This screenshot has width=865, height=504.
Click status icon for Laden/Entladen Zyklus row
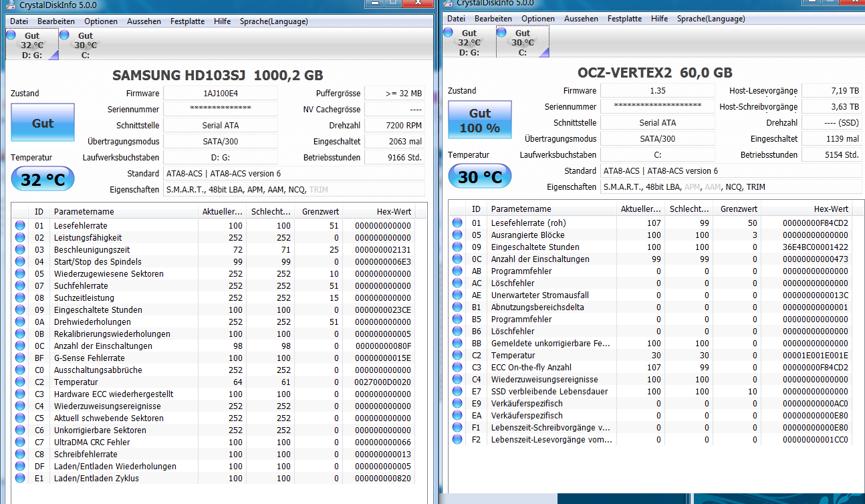(x=20, y=479)
